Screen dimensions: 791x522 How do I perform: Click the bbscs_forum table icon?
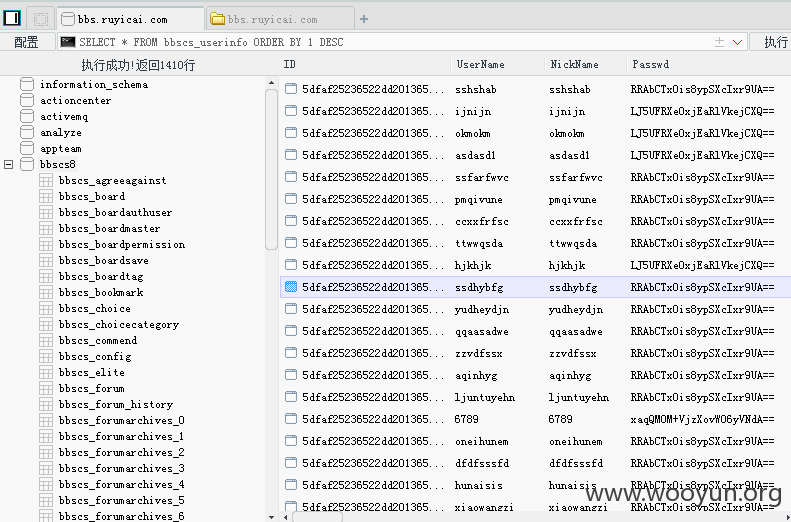(46, 388)
